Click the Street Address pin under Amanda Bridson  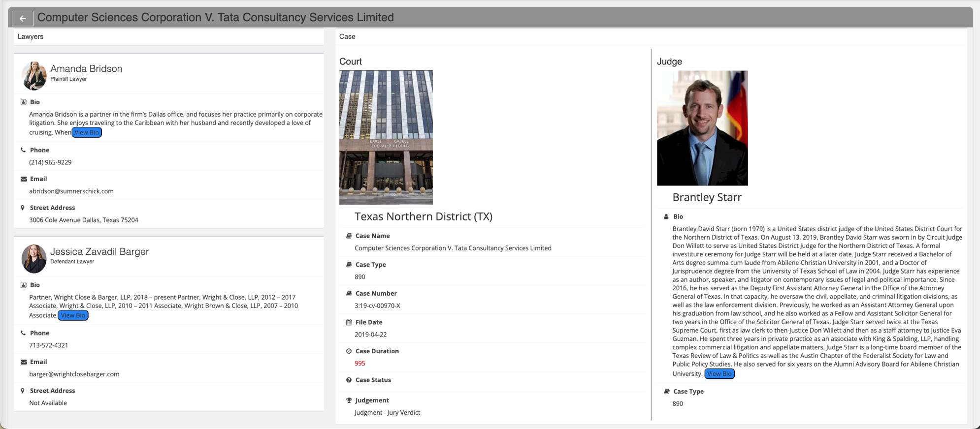tap(23, 208)
